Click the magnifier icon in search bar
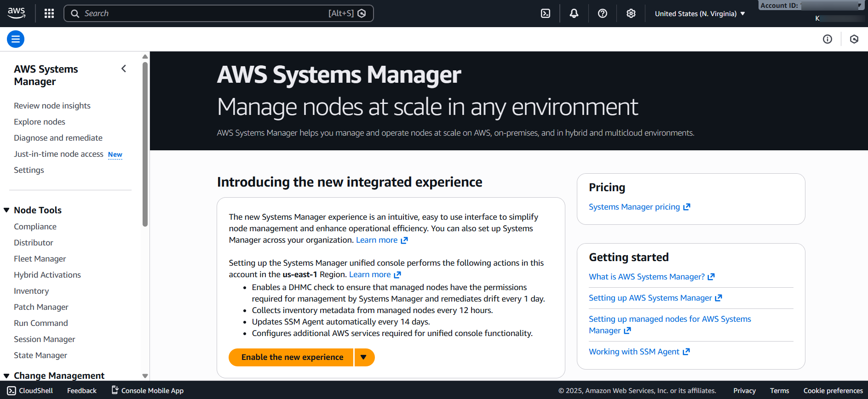868x399 pixels. point(75,13)
